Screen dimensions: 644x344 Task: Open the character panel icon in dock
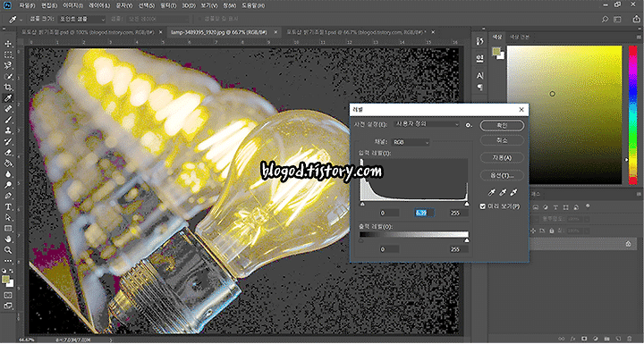[x=479, y=76]
